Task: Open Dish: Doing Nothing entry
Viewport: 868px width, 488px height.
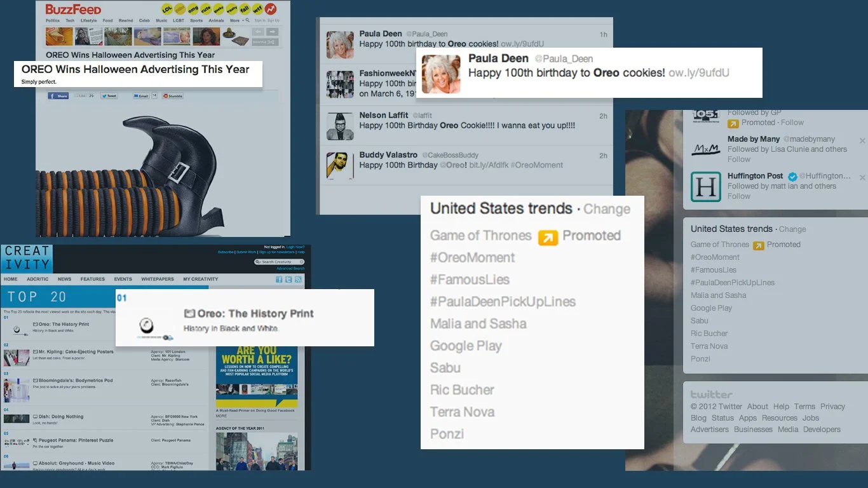Action: pos(61,417)
